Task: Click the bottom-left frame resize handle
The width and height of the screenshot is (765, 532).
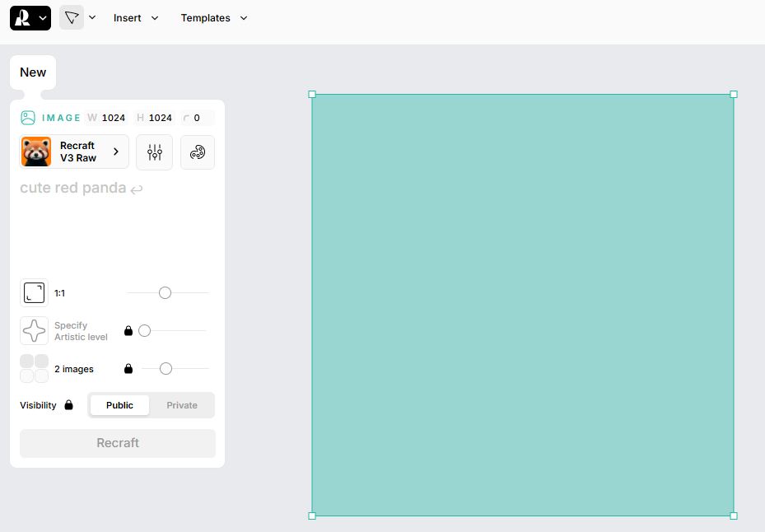Action: click(x=312, y=516)
